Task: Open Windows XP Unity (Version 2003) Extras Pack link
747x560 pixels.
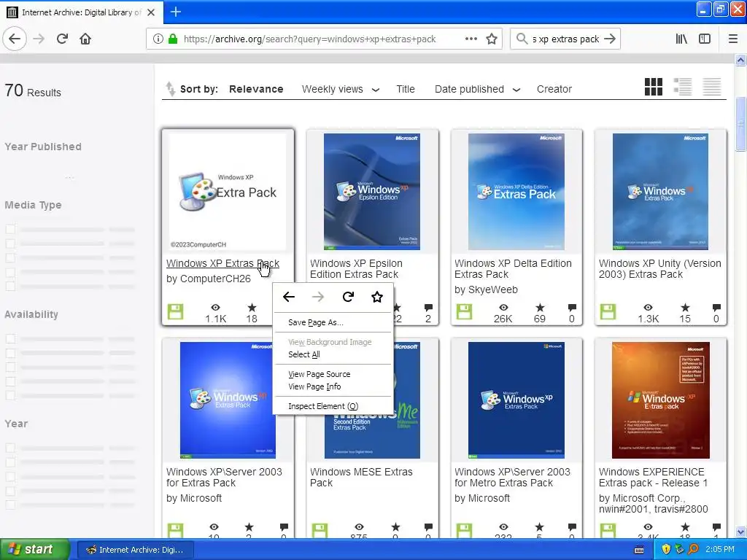Action: pyautogui.click(x=659, y=268)
